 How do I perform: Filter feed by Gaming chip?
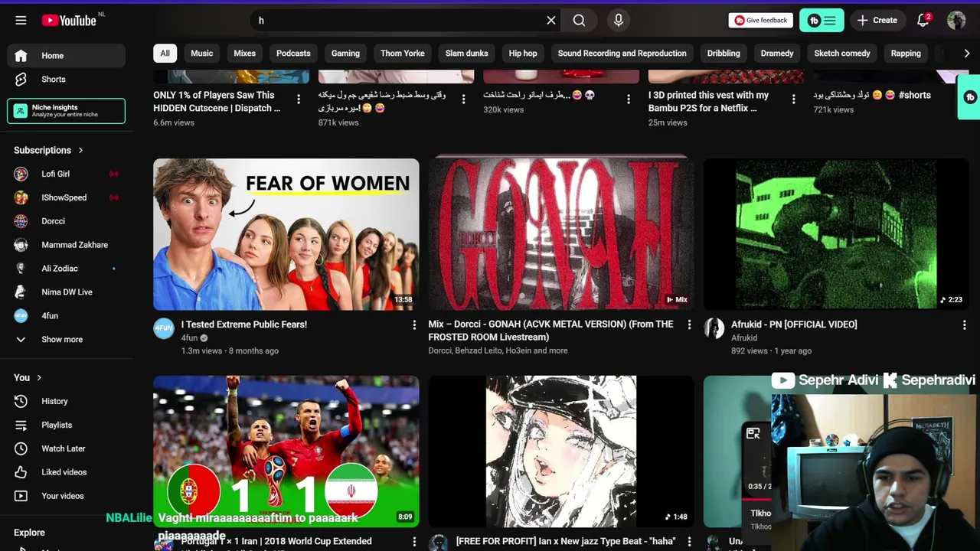345,54
